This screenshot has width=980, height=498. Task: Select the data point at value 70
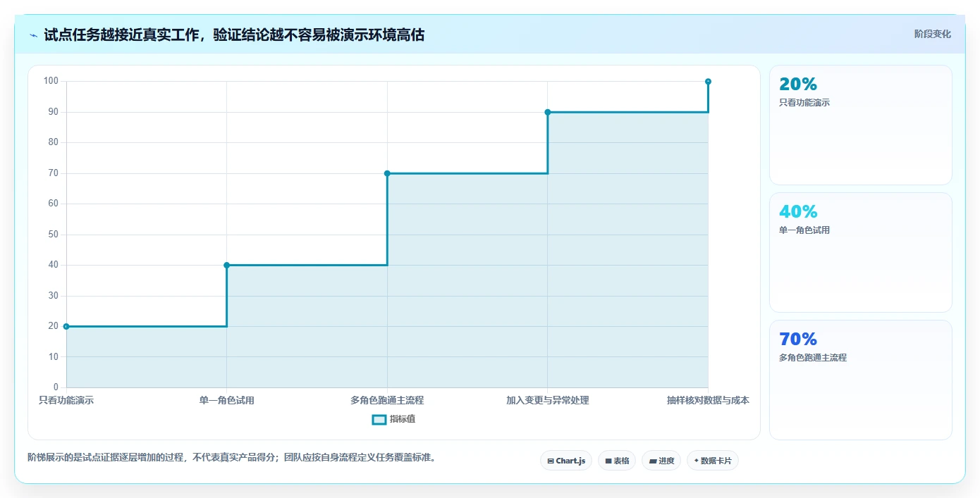387,173
